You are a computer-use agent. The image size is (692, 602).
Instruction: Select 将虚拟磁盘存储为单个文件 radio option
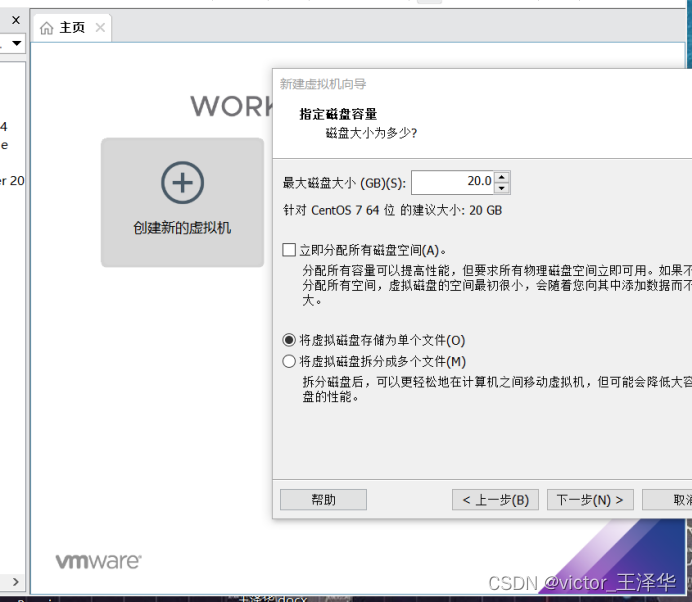pos(289,340)
